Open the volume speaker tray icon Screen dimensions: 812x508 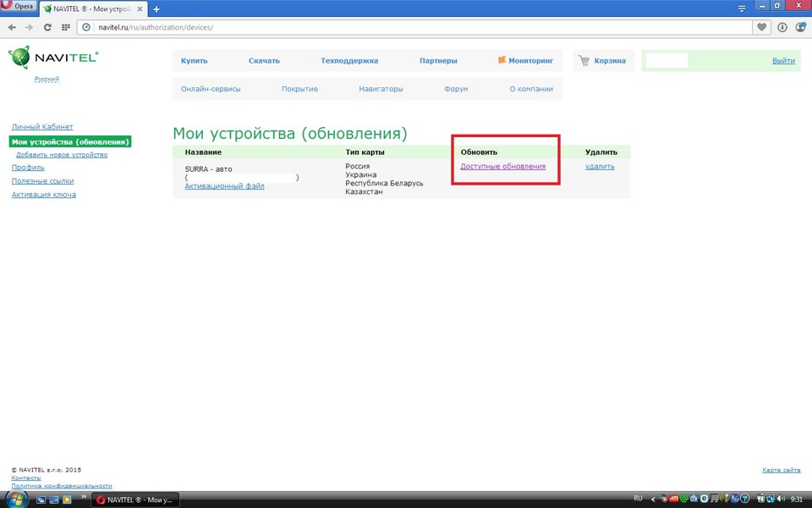[781, 499]
